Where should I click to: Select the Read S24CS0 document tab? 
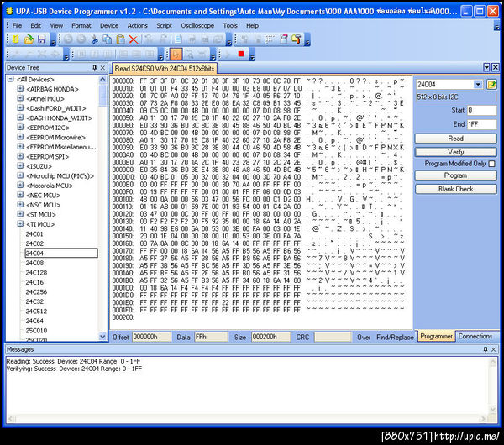[165, 69]
